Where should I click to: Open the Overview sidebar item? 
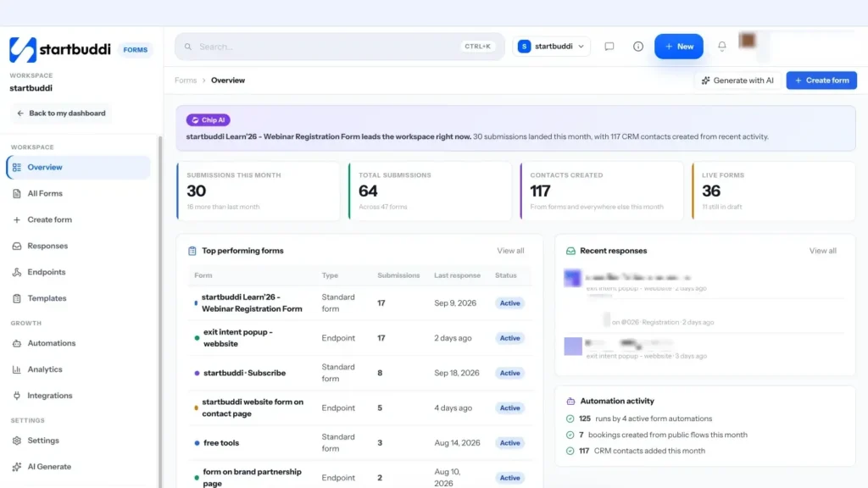[x=79, y=167]
